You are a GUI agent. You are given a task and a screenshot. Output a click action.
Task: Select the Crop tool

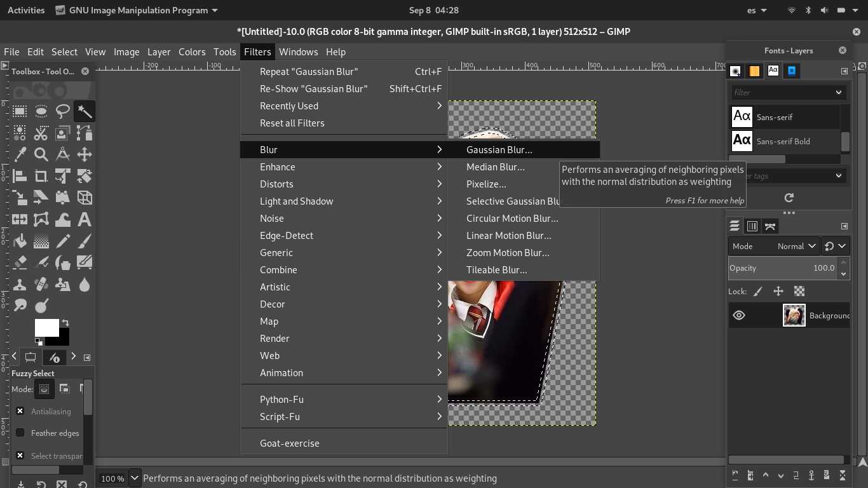[x=41, y=176]
